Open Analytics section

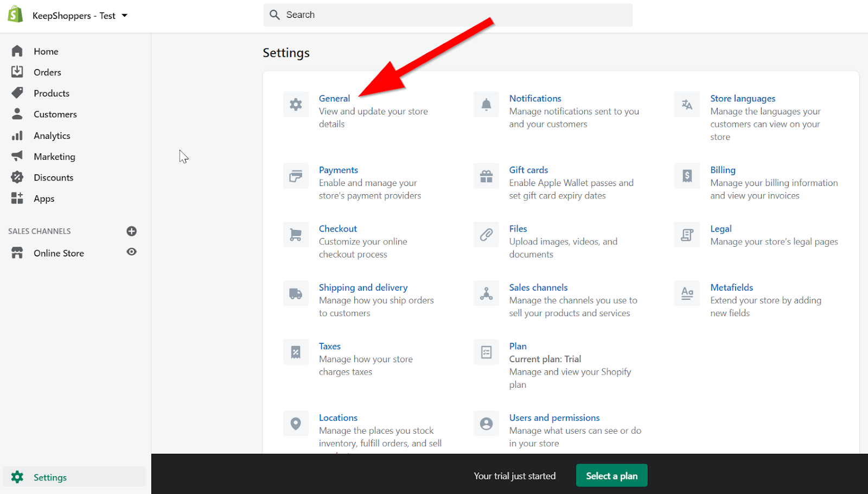(52, 136)
